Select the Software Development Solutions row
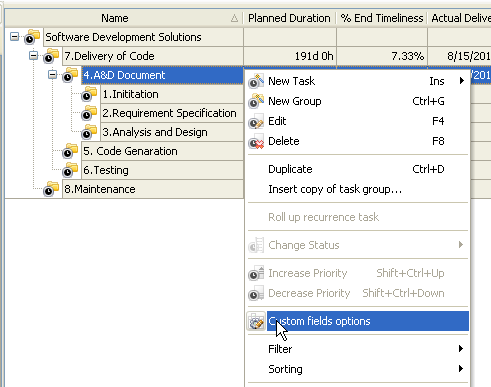The height and width of the screenshot is (387, 491). point(143,37)
